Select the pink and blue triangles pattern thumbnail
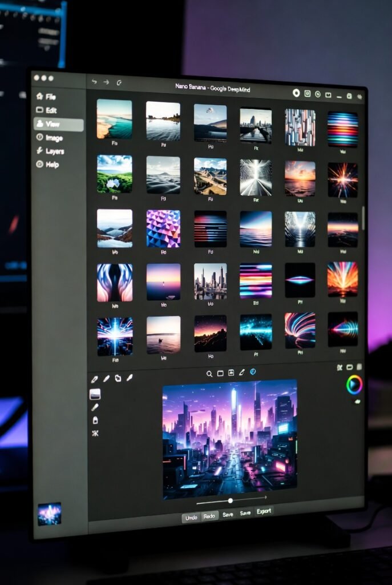 click(x=163, y=229)
